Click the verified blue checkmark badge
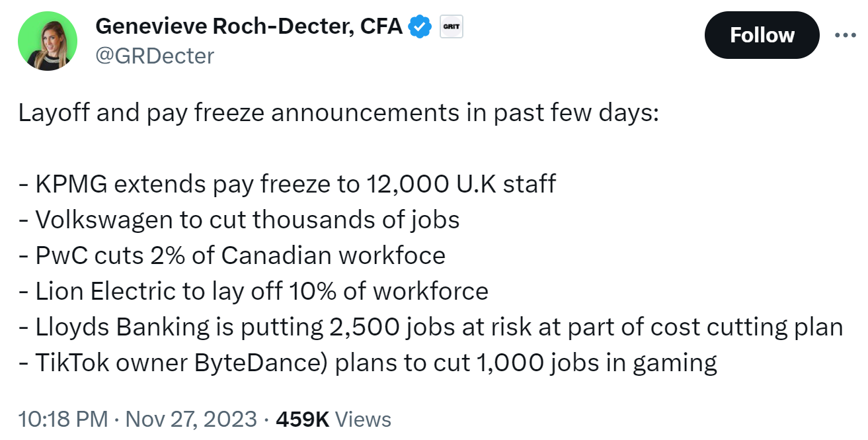The width and height of the screenshot is (868, 440). [x=420, y=26]
